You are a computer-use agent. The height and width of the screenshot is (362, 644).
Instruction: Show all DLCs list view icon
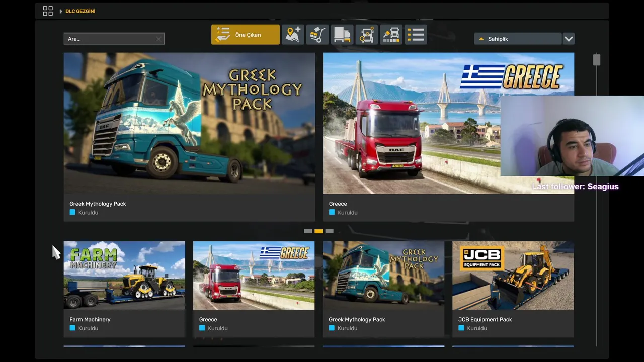click(x=416, y=35)
